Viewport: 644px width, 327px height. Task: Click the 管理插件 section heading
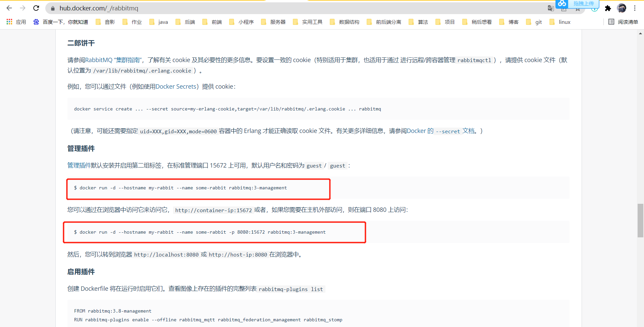click(81, 148)
